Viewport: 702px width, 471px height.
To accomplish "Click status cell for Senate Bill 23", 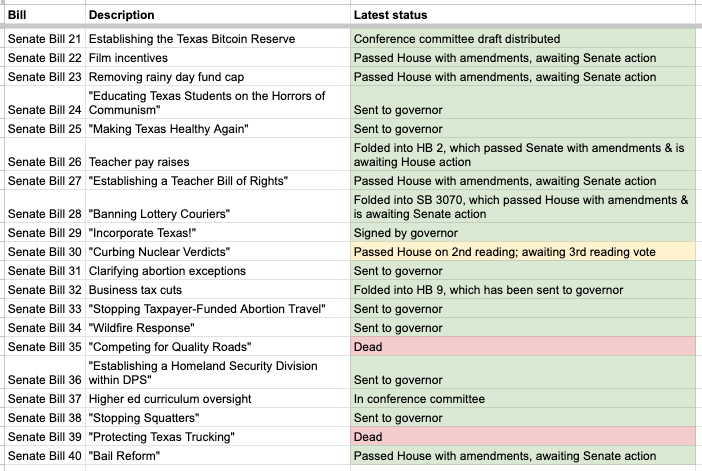I will pos(523,77).
